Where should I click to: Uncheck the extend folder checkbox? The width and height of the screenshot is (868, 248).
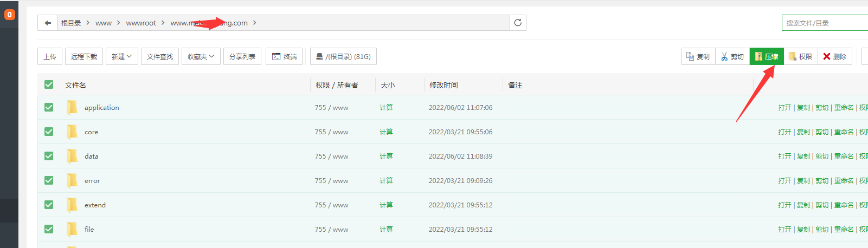point(49,205)
